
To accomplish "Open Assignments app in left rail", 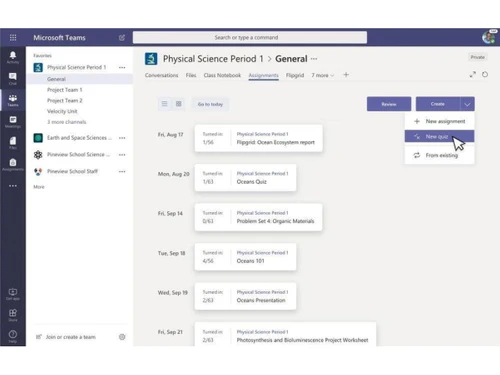I will click(x=13, y=164).
